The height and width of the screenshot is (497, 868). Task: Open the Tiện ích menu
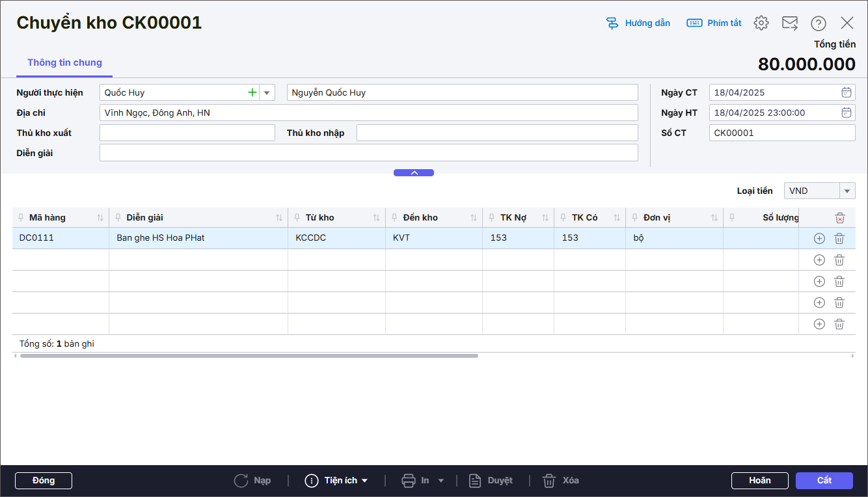click(337, 481)
